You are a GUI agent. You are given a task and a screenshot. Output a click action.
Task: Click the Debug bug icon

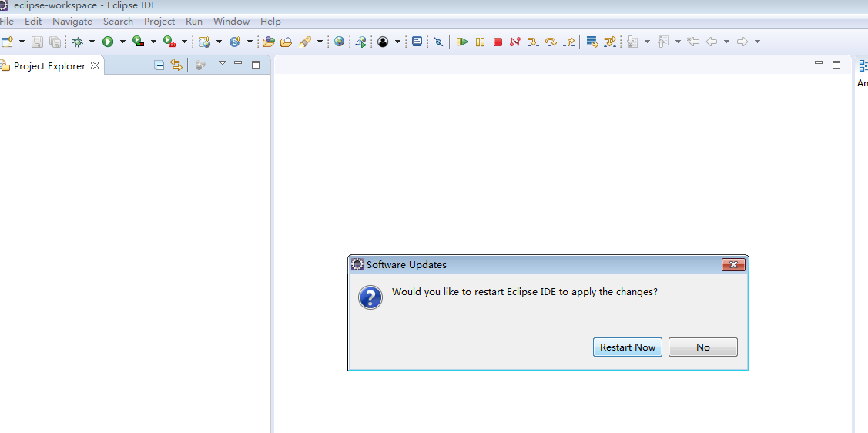(78, 42)
